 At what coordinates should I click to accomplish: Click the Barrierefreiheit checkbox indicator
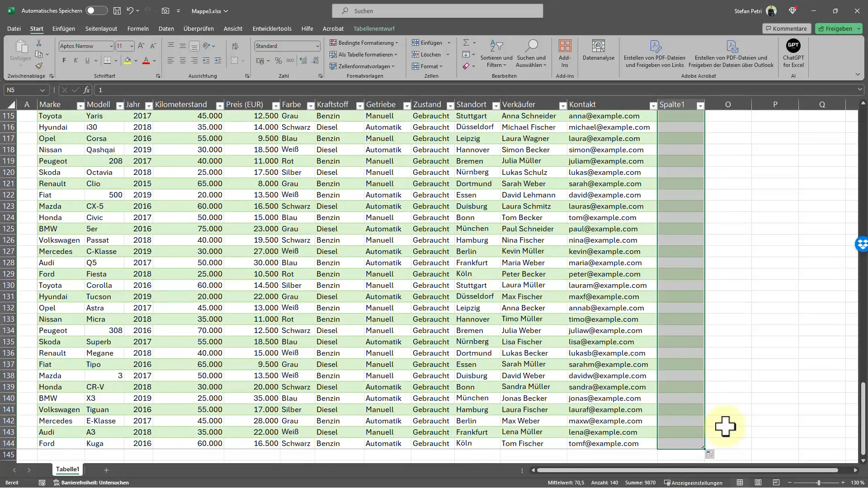pos(56,483)
